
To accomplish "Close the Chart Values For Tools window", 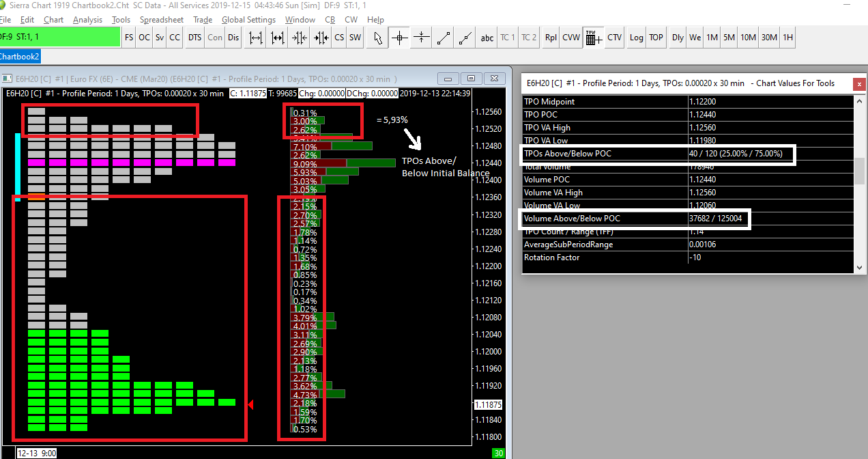I will (858, 83).
